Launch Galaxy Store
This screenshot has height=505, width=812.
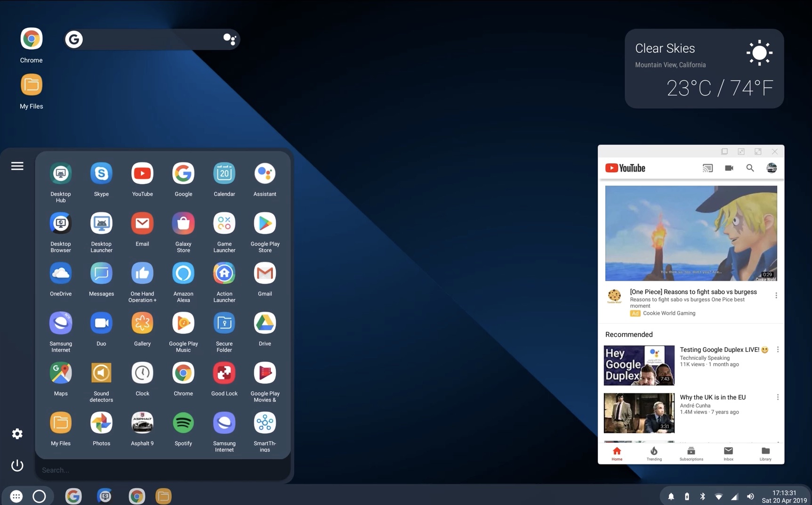(183, 223)
